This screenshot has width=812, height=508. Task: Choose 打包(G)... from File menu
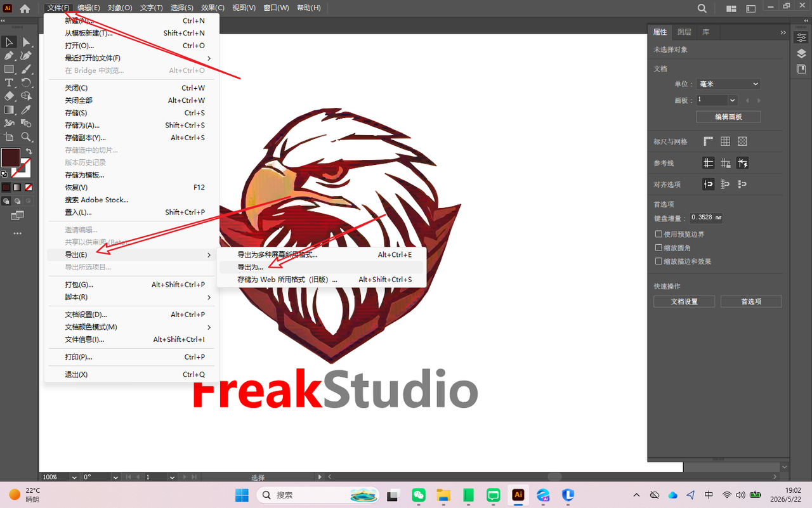click(x=132, y=285)
